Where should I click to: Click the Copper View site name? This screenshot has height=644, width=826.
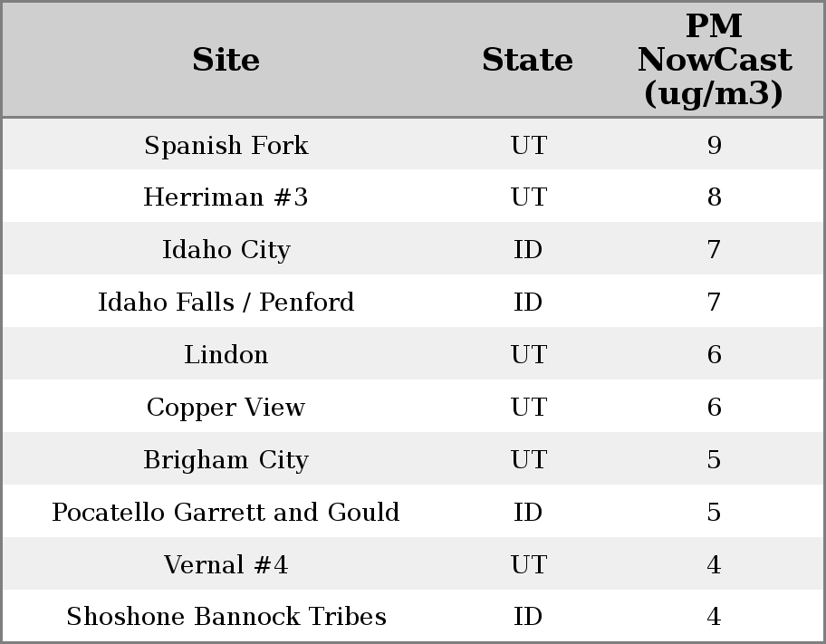[226, 408]
